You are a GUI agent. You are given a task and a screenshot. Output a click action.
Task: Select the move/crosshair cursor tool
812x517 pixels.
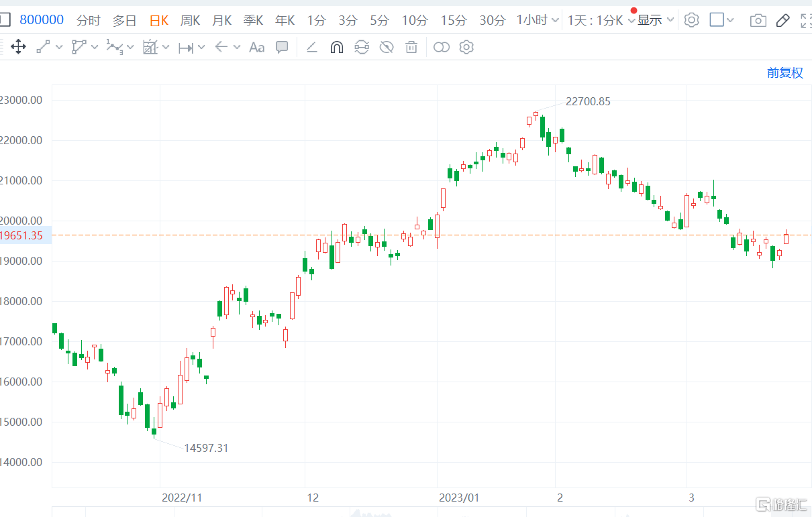click(x=18, y=47)
